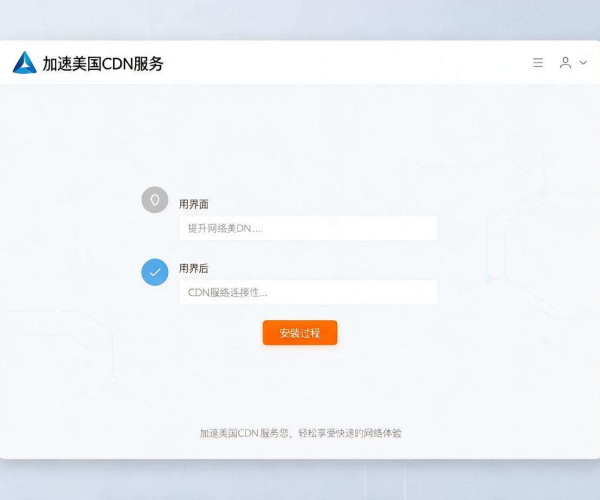Click the blue triangle logo icon
Screen dimensions: 600x500
click(x=24, y=62)
